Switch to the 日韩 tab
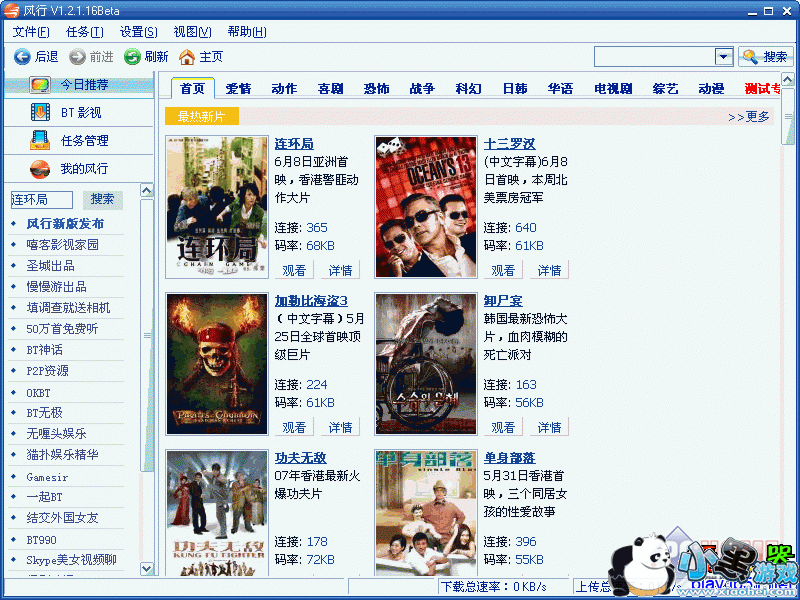The height and width of the screenshot is (600, 800). click(x=514, y=89)
